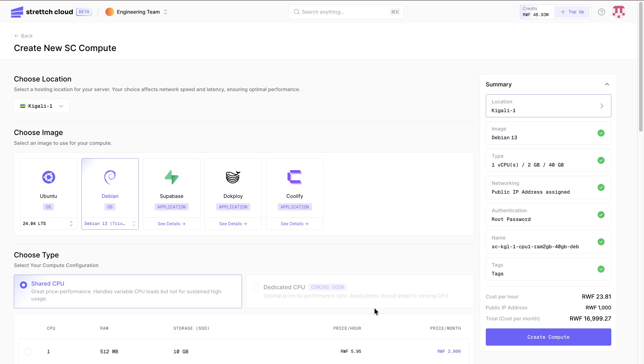Screen dimensions: 644x364
Task: Click the Create Compute button
Action: point(548,337)
